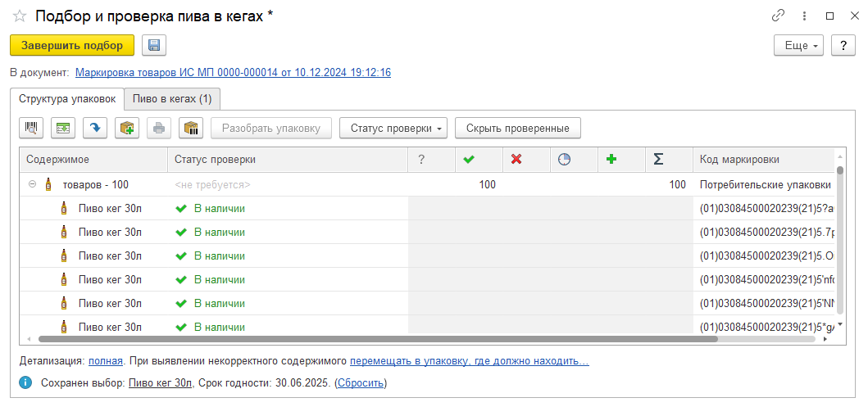
Task: Click the 'полная' detail level link
Action: (105, 362)
